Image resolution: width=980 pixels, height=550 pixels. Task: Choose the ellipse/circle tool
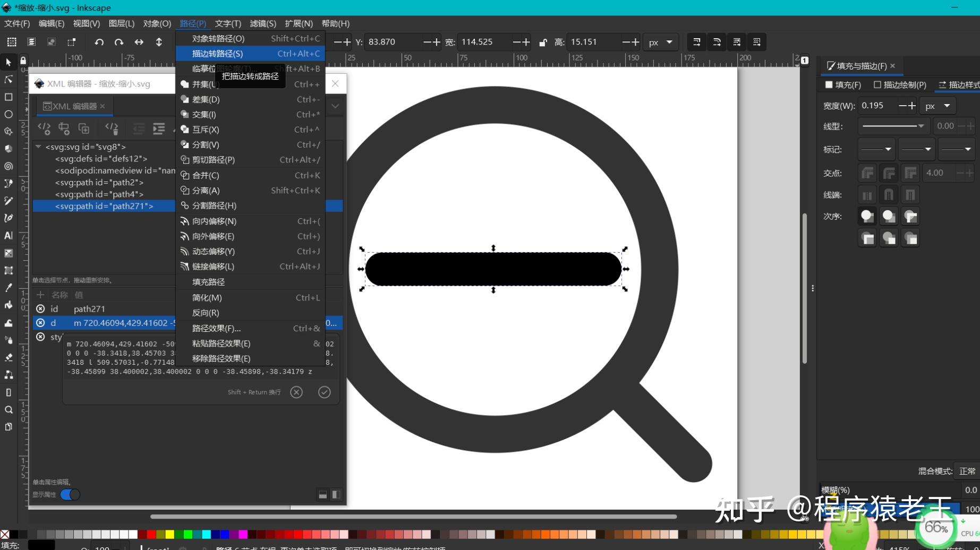point(8,114)
